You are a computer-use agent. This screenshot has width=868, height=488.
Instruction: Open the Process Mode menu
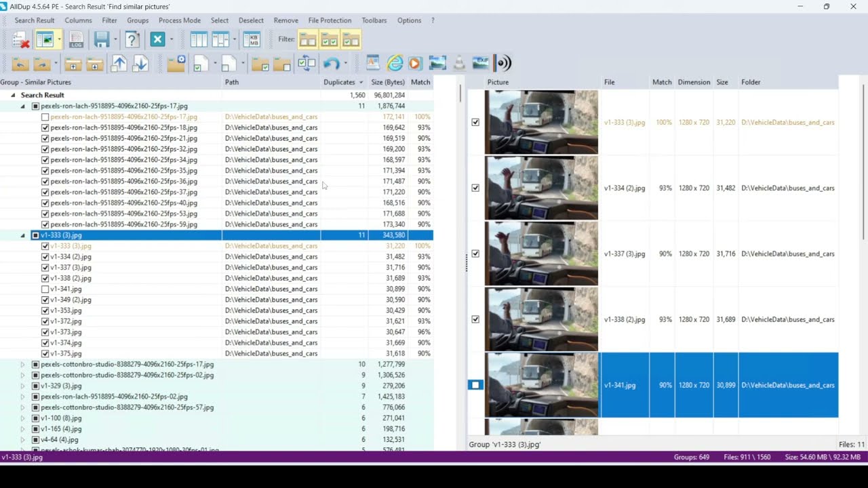(180, 20)
